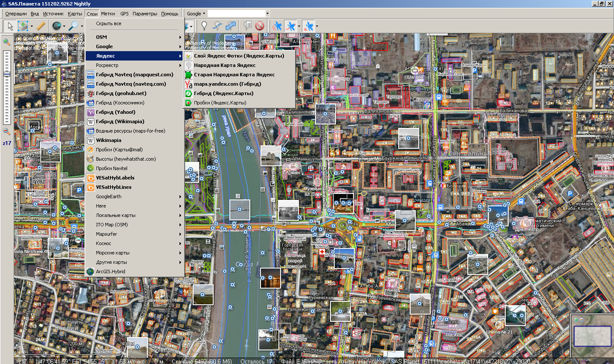Click the red zoom-out magnifier

click(x=6, y=132)
